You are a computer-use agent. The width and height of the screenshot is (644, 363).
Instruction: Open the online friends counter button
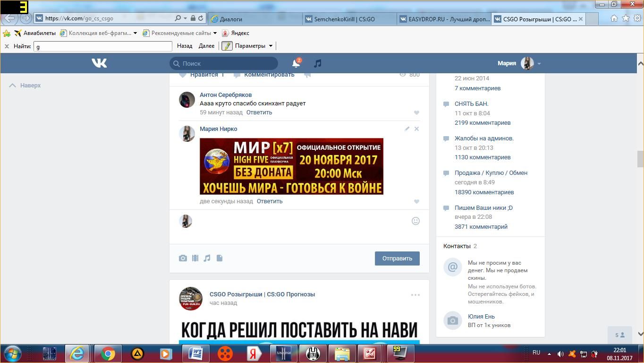(x=620, y=335)
